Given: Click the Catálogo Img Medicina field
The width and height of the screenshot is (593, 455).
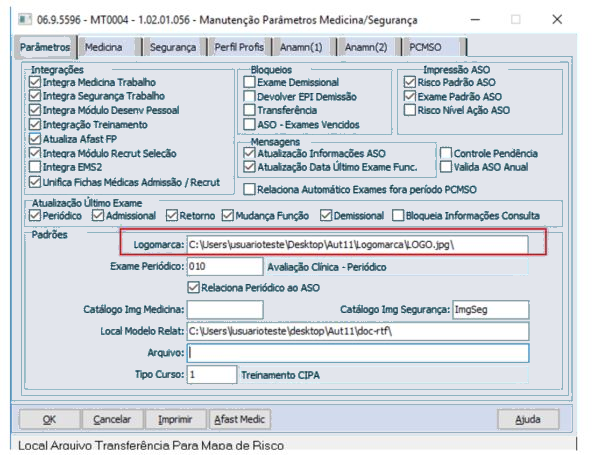Looking at the screenshot, I should (225, 309).
